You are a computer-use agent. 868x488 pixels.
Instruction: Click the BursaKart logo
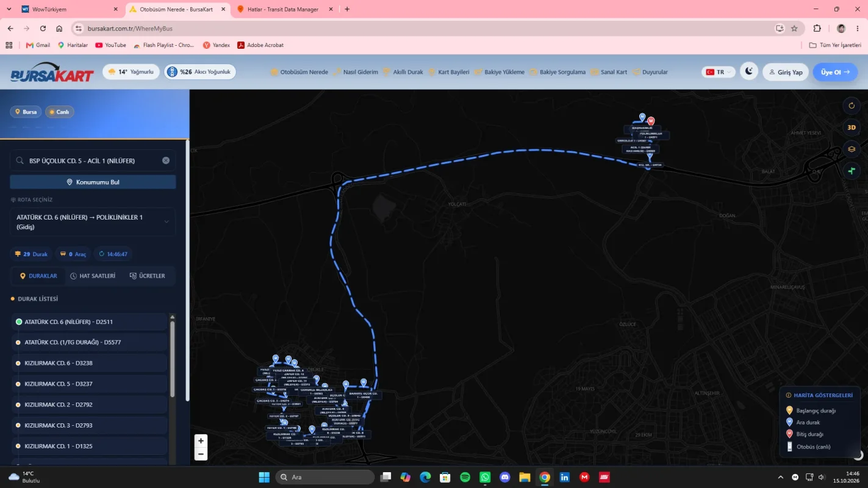(x=52, y=72)
